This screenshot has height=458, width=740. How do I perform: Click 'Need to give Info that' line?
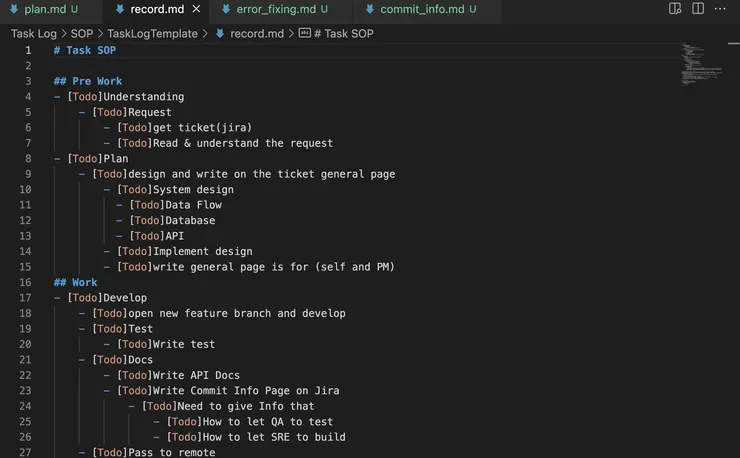coord(246,407)
